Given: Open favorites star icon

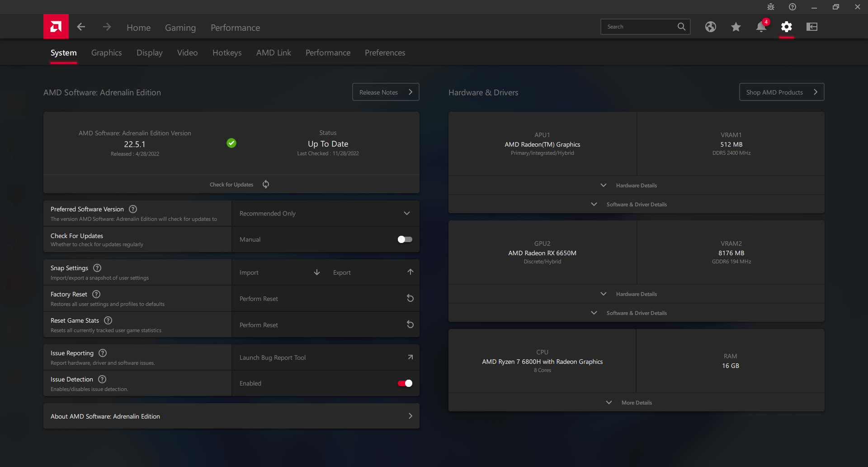Looking at the screenshot, I should [x=736, y=27].
